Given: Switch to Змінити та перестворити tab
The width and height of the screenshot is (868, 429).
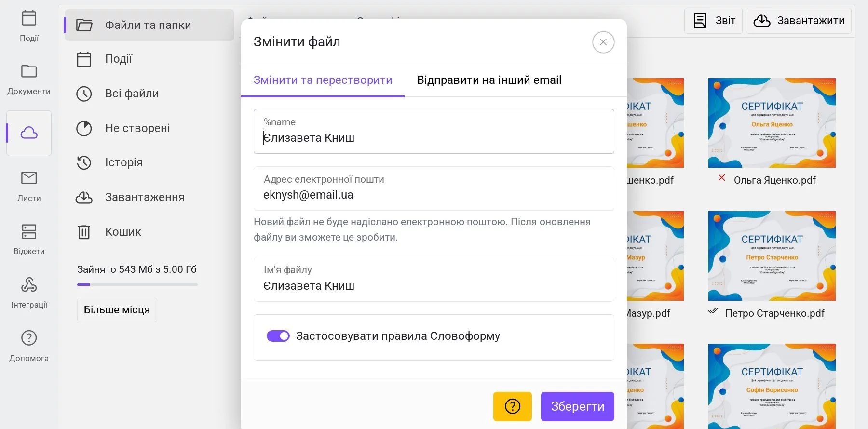Looking at the screenshot, I should (x=323, y=80).
